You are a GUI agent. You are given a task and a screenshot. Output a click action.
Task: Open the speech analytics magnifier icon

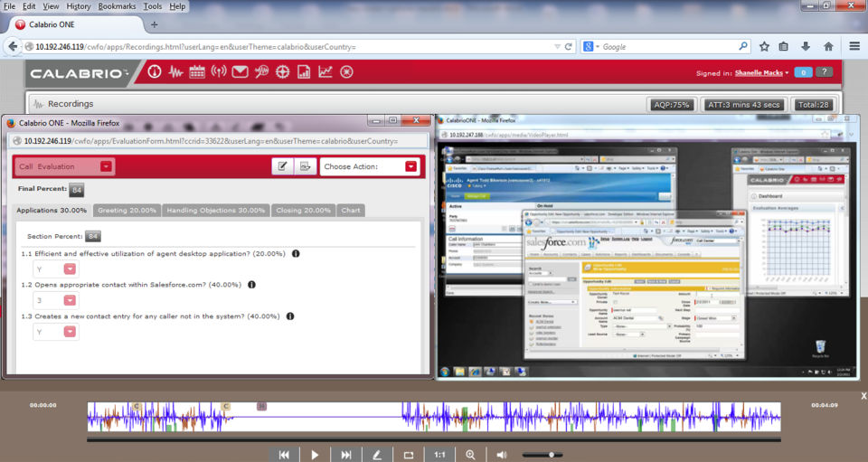point(261,72)
